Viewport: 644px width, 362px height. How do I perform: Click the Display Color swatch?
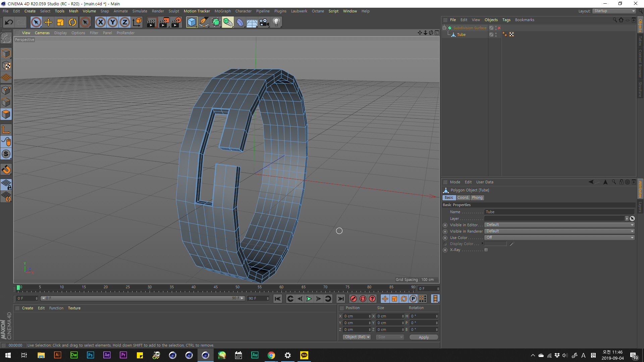(x=495, y=244)
